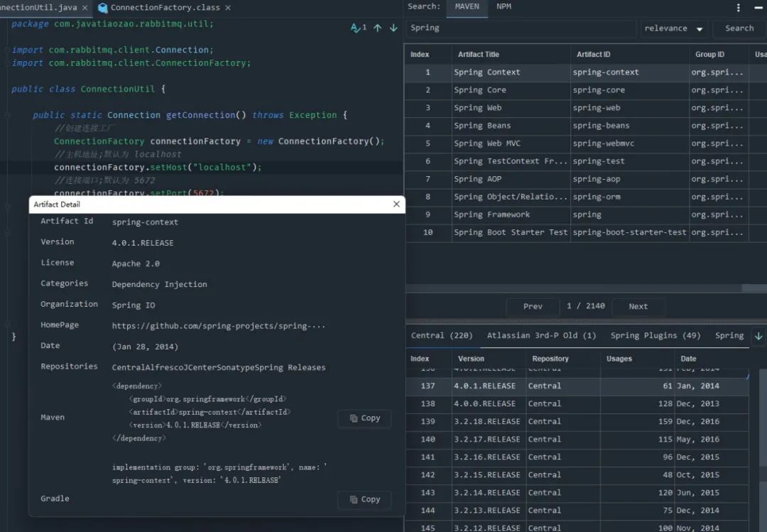Select version 3.2.17.RELEASE row

[577, 440]
